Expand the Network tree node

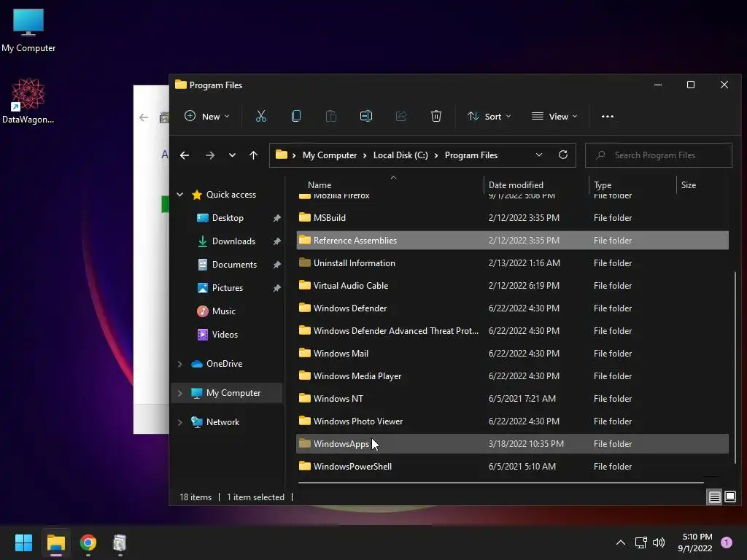tap(180, 422)
